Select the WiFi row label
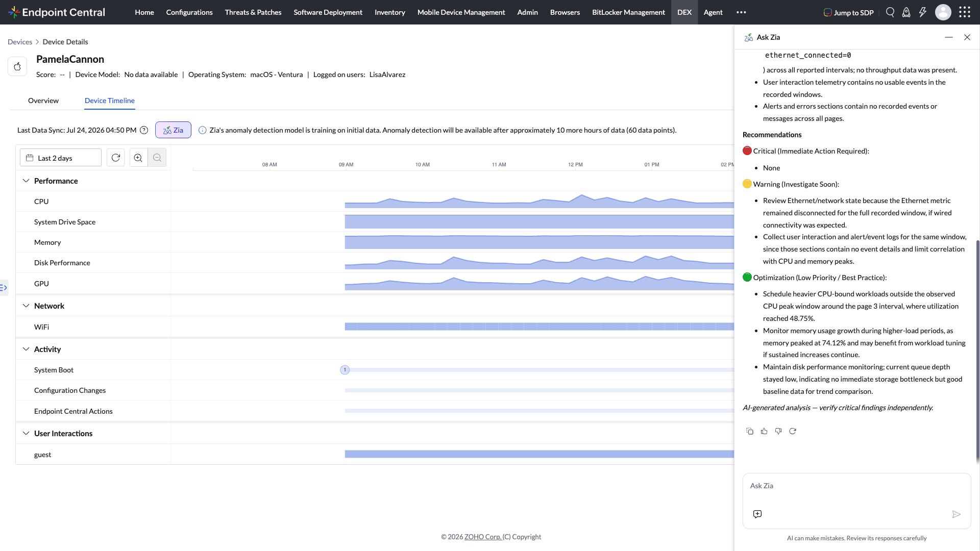980x551 pixels. click(41, 327)
